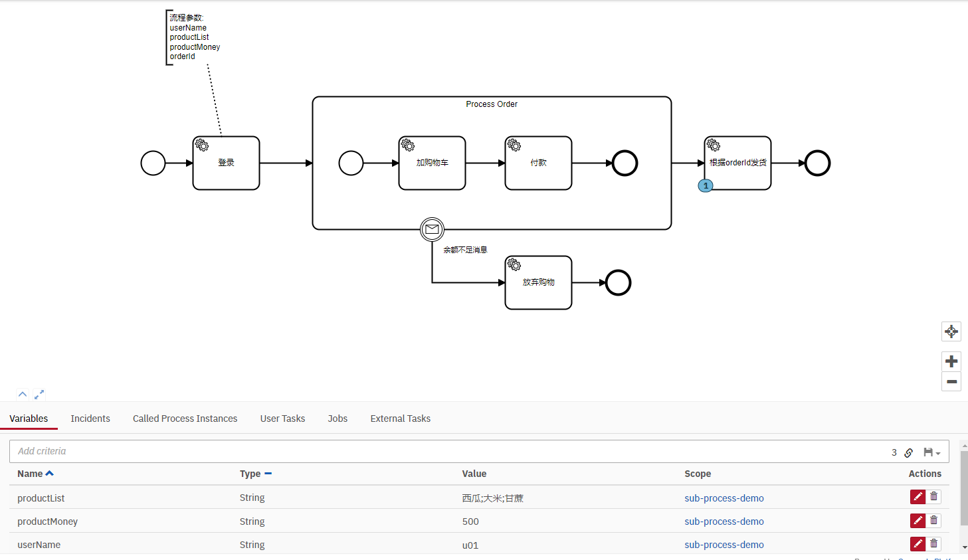The image size is (968, 560).
Task: Zoom in the diagram with plus button
Action: (951, 361)
